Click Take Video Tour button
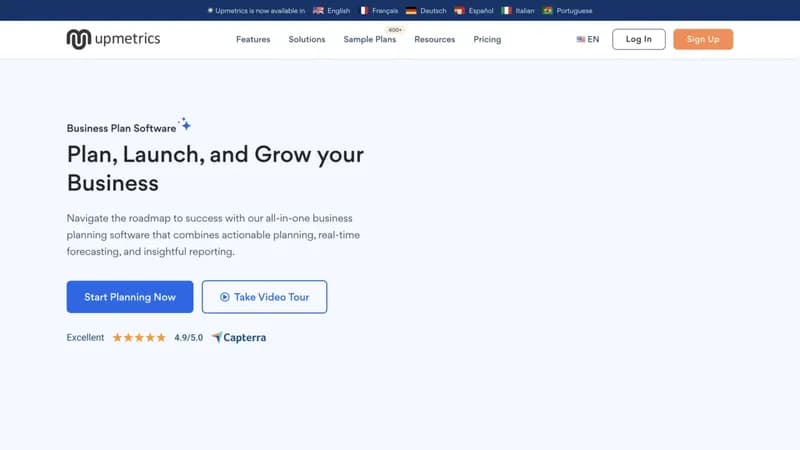This screenshot has height=450, width=800. tap(264, 297)
